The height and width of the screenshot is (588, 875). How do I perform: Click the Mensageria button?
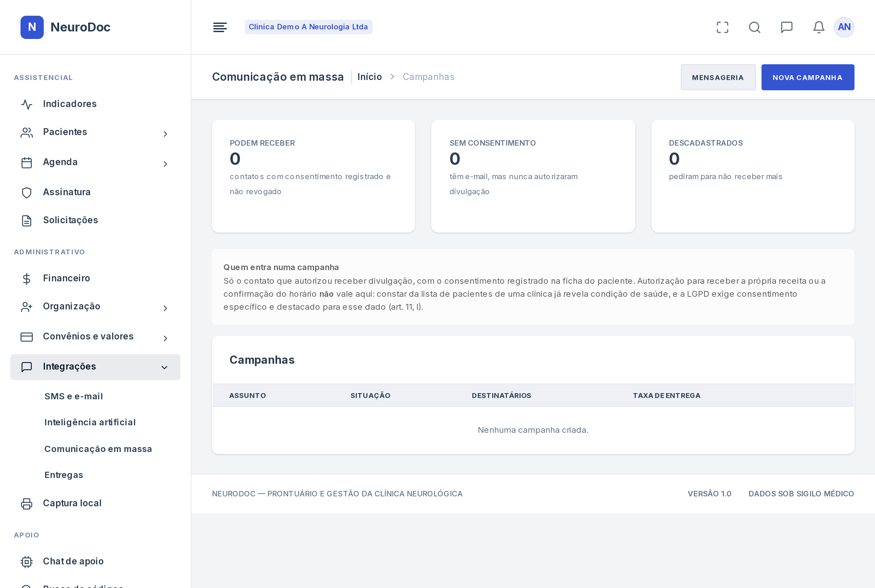(x=718, y=77)
